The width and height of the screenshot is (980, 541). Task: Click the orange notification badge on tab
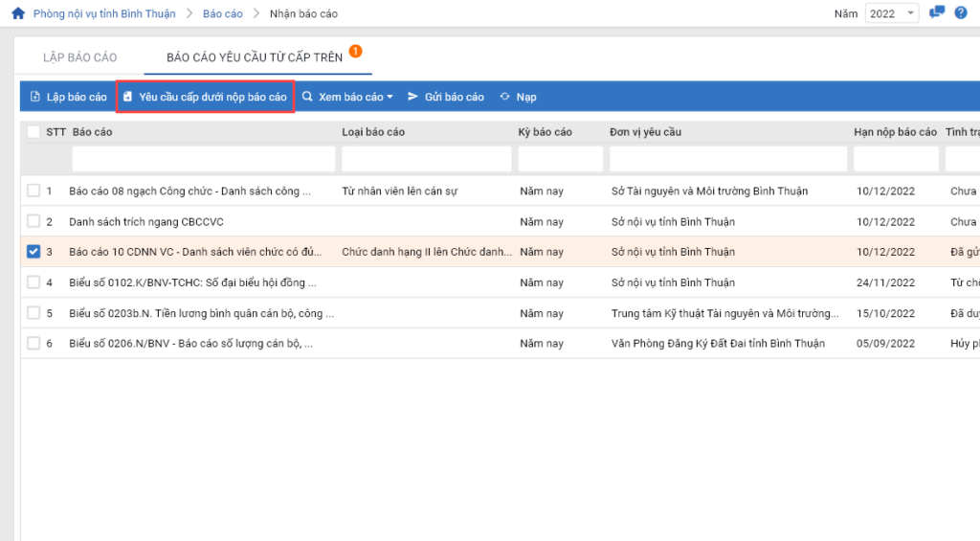tap(355, 51)
